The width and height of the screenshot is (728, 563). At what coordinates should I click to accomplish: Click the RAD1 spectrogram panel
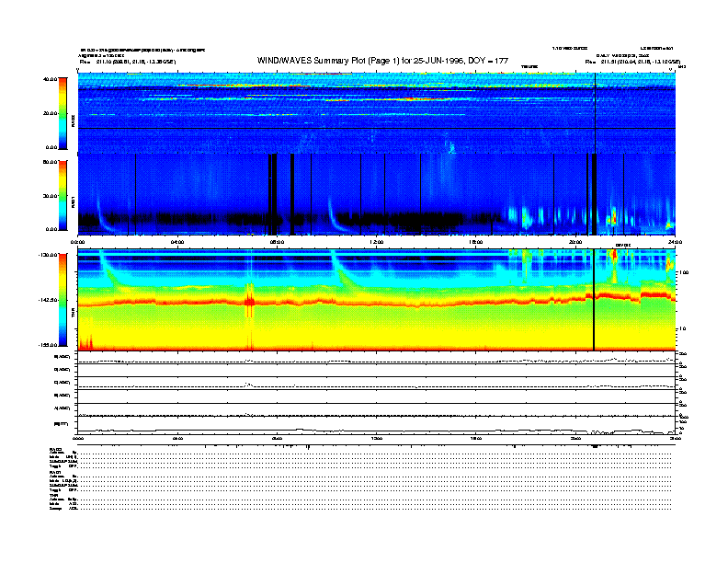377,194
